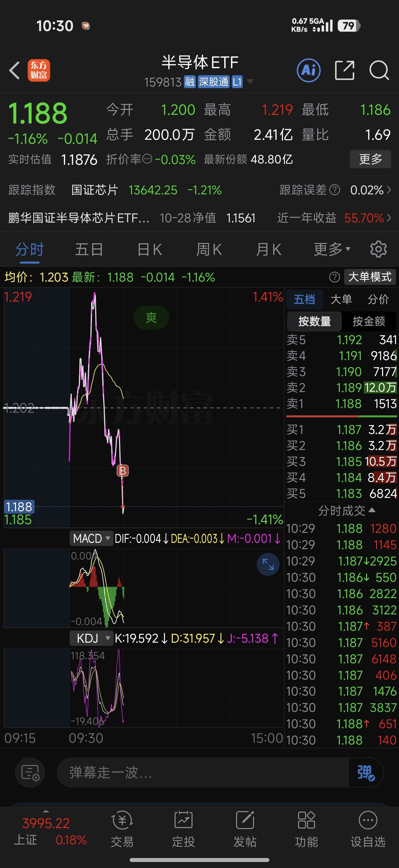Open the Ai assistant icon
399x868 pixels.
pos(309,71)
